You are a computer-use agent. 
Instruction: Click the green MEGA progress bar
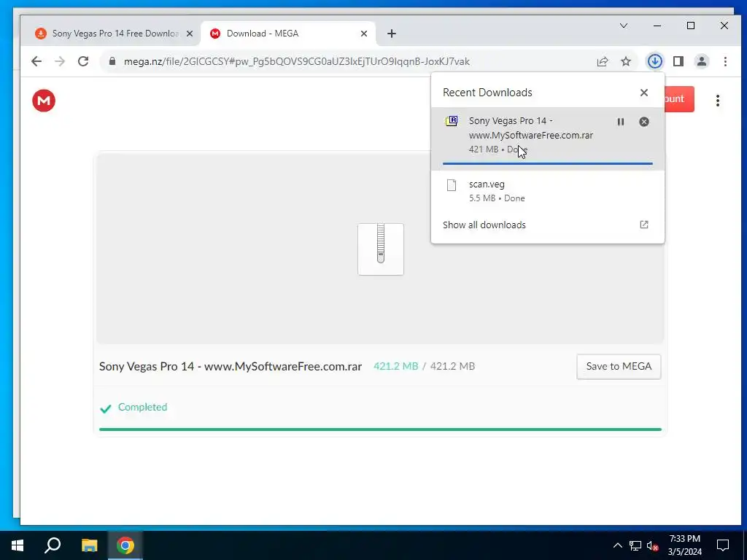380,429
